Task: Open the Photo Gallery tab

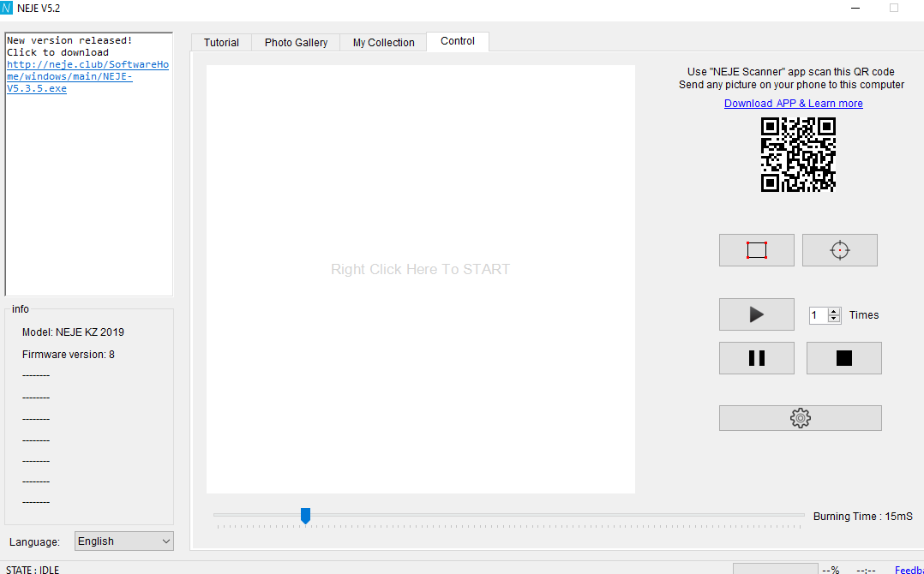Action: [x=296, y=43]
